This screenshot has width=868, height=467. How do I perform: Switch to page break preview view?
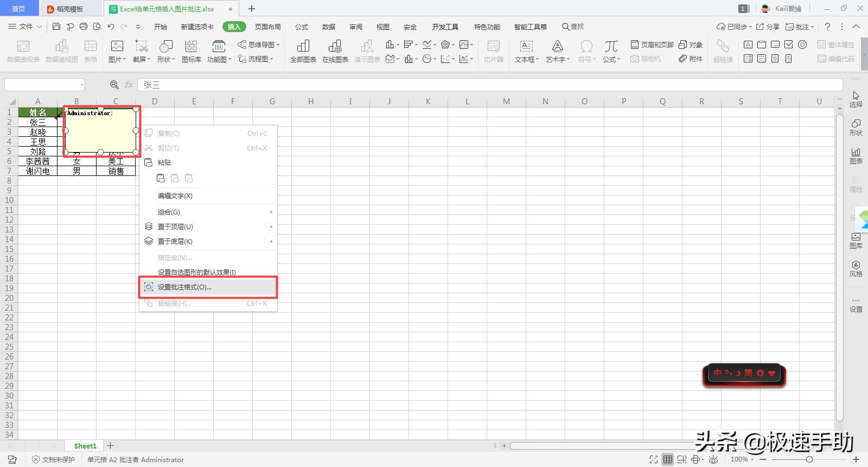point(682,459)
